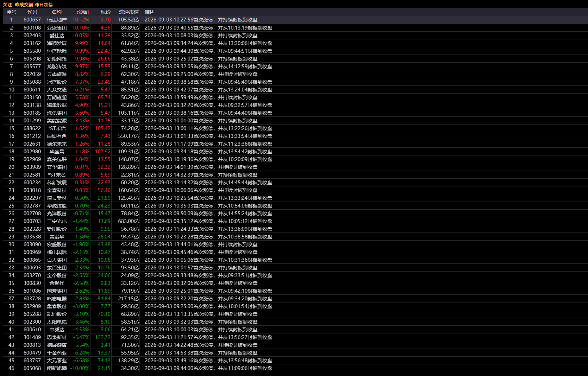The image size is (588, 376).
Task: Click the 65.74 price of 万朗磁塑
Action: [104, 97]
